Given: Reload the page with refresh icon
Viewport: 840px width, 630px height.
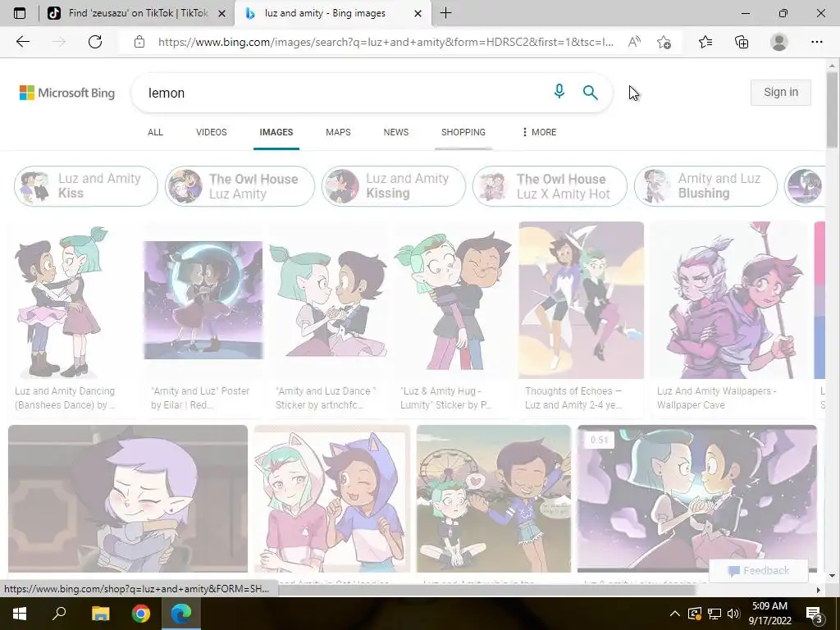Looking at the screenshot, I should [x=95, y=42].
